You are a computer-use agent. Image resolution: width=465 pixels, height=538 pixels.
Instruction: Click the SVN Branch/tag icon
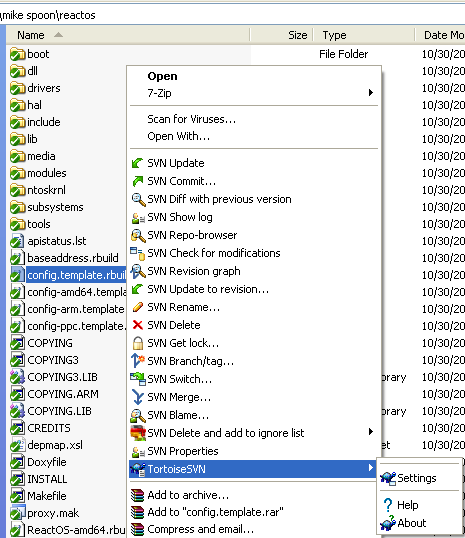(x=138, y=361)
